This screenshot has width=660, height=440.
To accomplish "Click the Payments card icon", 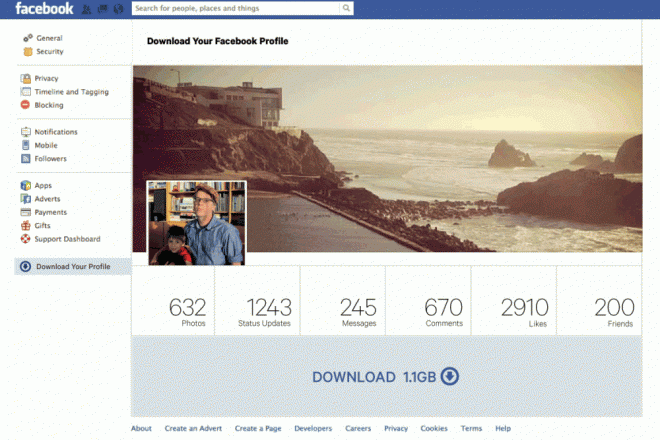I will click(26, 212).
